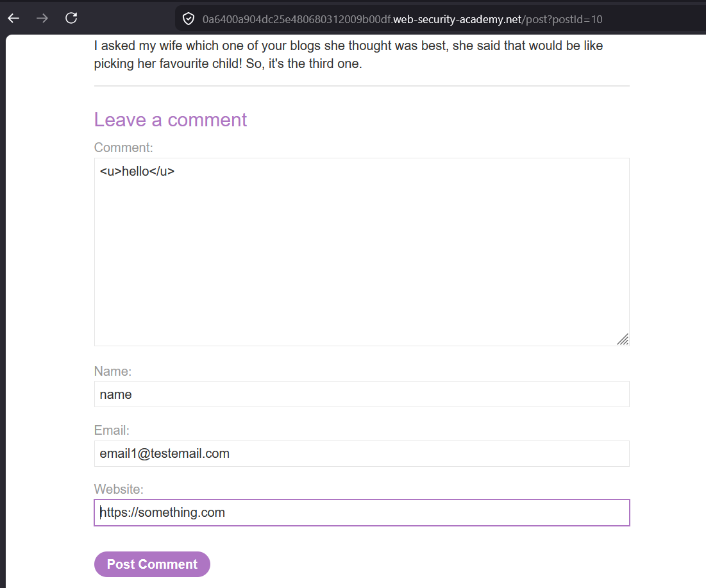706x588 pixels.
Task: Open the shield site protection icon
Action: click(189, 19)
